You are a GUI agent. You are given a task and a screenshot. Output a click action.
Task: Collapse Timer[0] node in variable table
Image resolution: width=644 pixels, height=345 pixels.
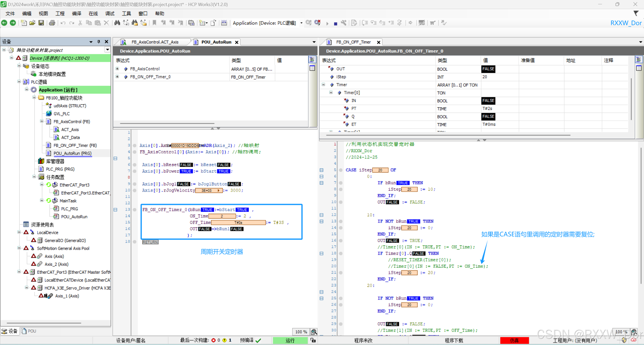[331, 93]
